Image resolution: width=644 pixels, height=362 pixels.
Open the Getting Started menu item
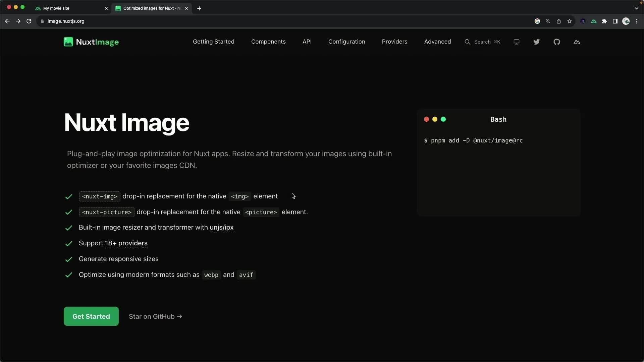pyautogui.click(x=214, y=42)
